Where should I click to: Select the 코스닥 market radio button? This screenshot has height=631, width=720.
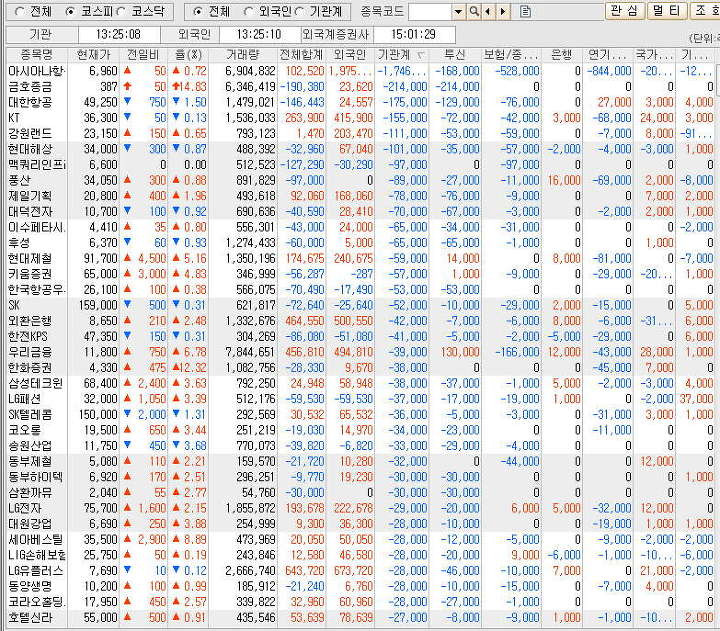[121, 11]
